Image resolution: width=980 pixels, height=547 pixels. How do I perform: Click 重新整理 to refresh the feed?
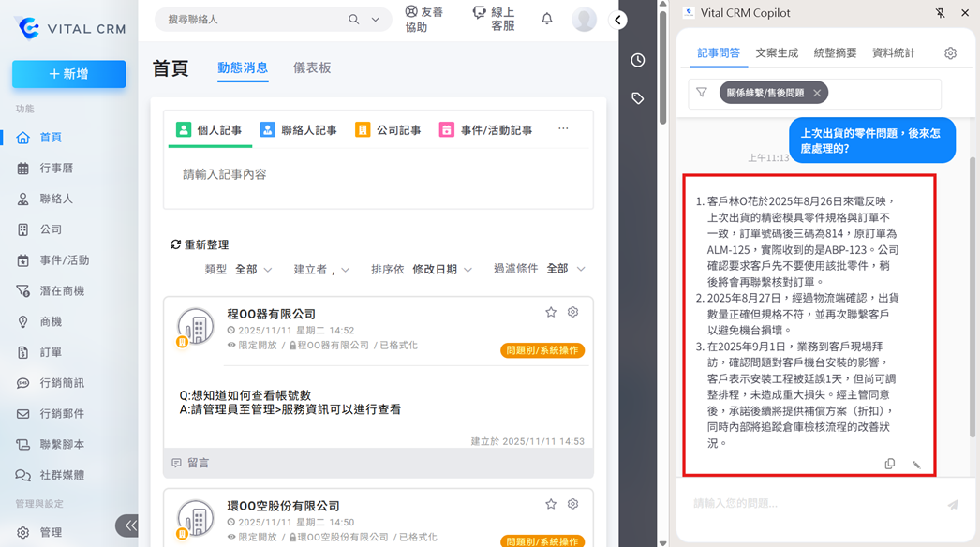tap(200, 244)
